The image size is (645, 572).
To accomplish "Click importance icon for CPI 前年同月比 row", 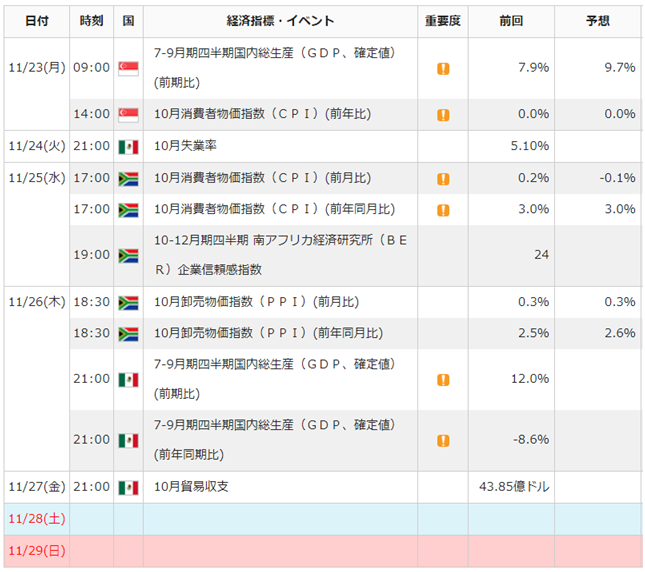I will (x=443, y=210).
